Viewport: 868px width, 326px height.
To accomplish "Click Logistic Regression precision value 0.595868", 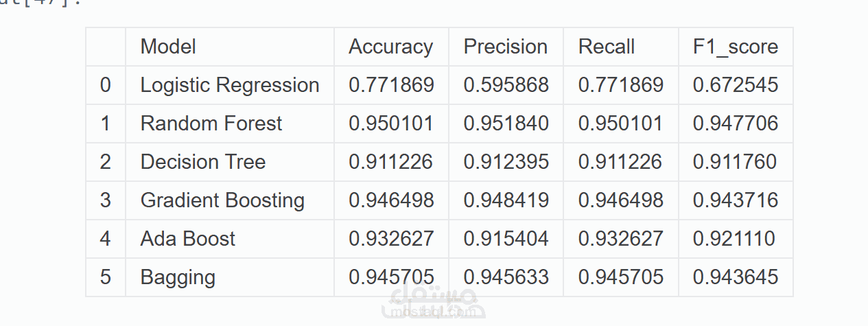I will coord(506,85).
